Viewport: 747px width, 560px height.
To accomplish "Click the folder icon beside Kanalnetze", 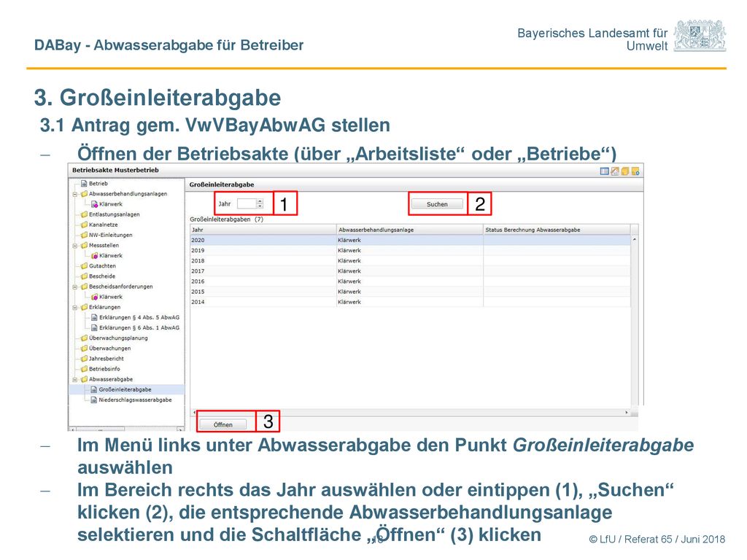I will [x=84, y=225].
